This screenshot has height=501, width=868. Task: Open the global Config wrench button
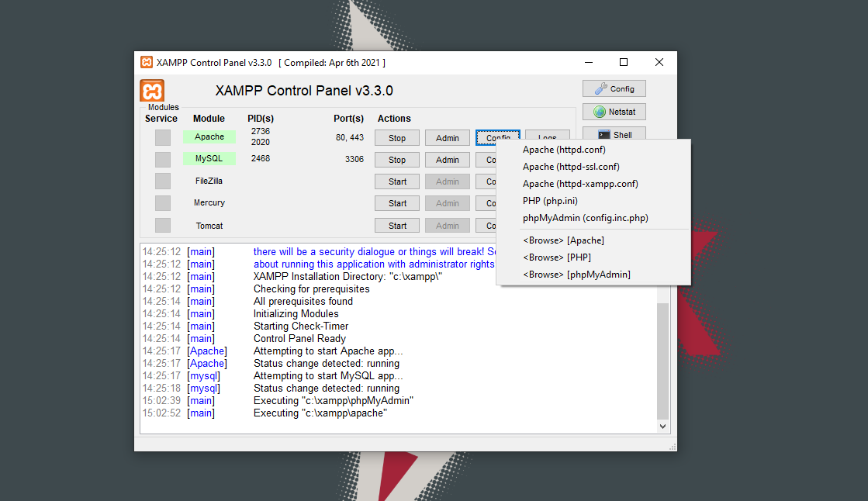point(614,88)
